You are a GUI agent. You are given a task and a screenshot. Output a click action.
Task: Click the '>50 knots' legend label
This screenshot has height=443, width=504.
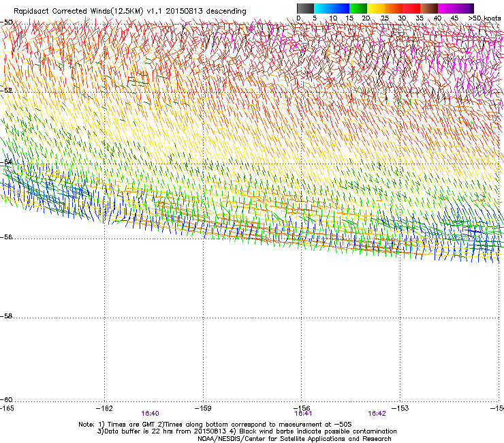[x=484, y=18]
